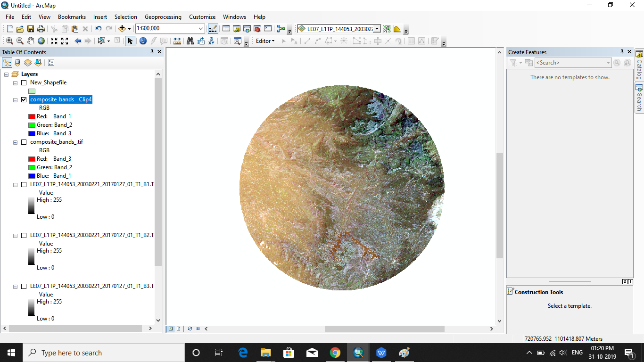Collapse the Layers data frame tree
The height and width of the screenshot is (362, 644).
point(7,74)
